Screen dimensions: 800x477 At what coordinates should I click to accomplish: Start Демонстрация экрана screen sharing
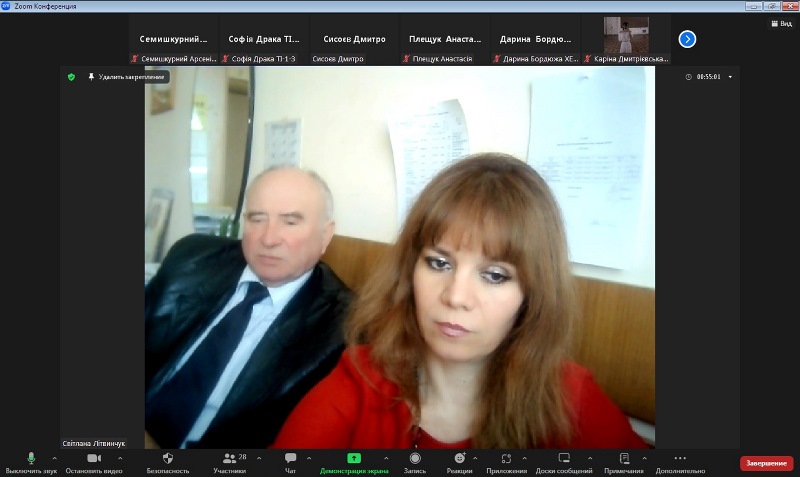354,463
